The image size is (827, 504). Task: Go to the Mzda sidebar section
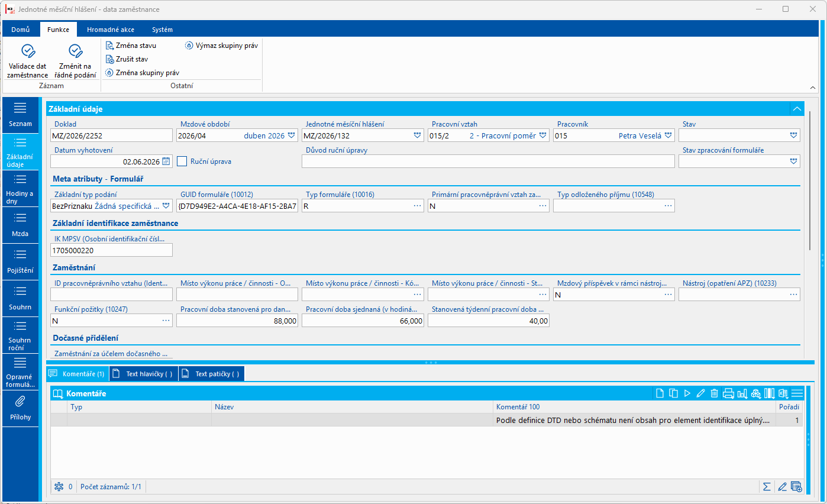pyautogui.click(x=20, y=225)
